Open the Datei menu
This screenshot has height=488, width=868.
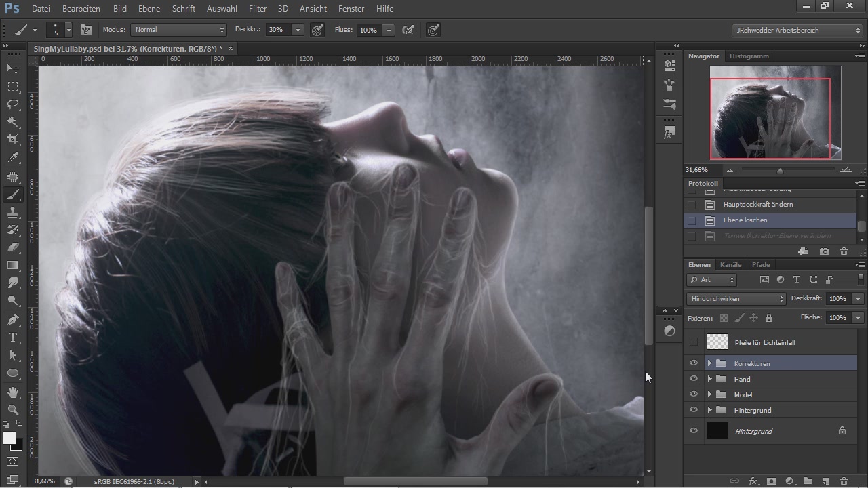(x=41, y=9)
